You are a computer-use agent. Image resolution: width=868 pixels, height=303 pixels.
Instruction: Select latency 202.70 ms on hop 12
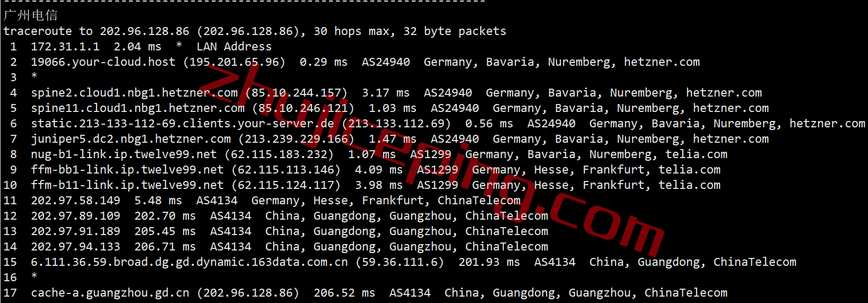pos(165,216)
